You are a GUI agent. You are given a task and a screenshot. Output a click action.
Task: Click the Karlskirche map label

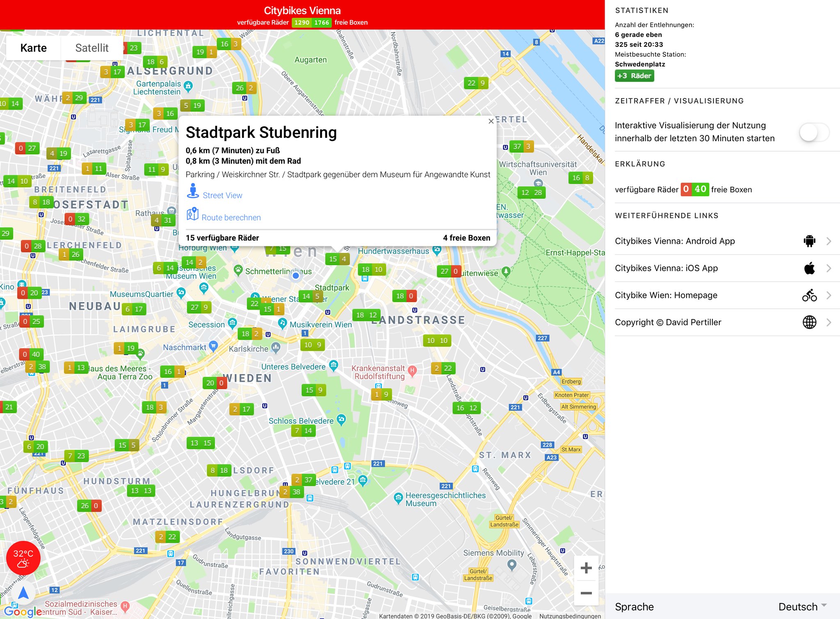(248, 349)
